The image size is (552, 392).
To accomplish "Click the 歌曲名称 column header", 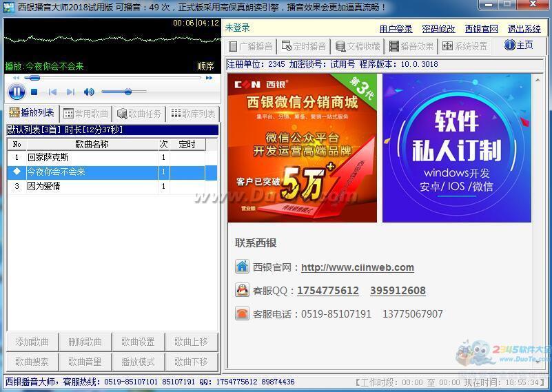I will tap(92, 144).
